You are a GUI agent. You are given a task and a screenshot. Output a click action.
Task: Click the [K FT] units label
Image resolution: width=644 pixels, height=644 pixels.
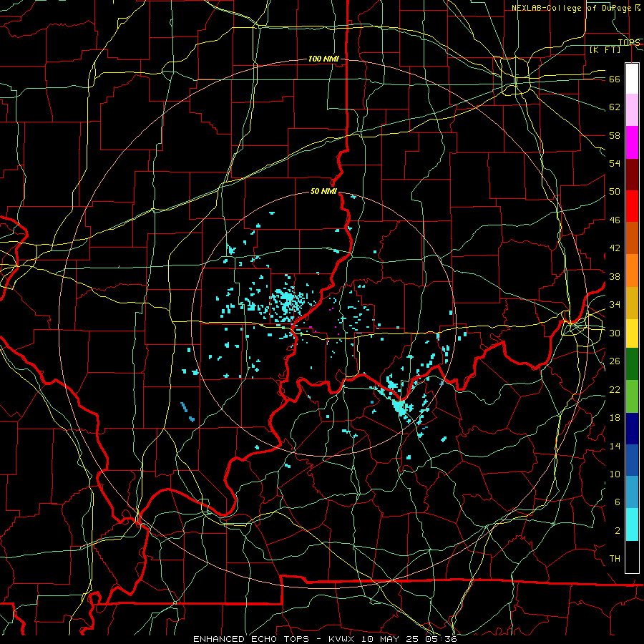[605, 49]
